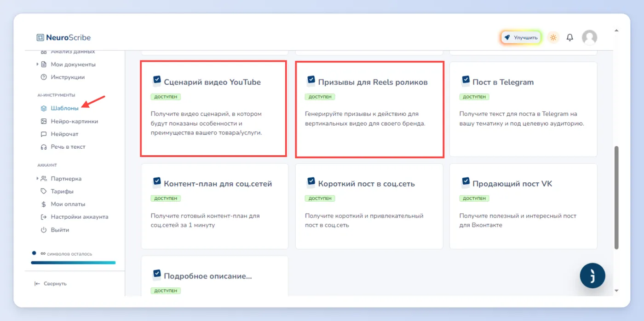
Task: Click ДОСТУПЕН badge on Сценарий видео YouTube
Action: point(166,97)
